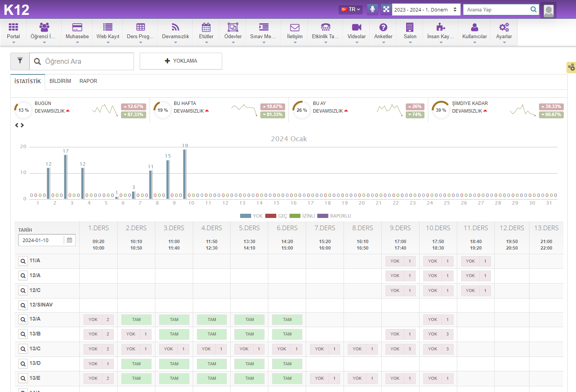
Task: Open Salon building icon
Action: [410, 27]
